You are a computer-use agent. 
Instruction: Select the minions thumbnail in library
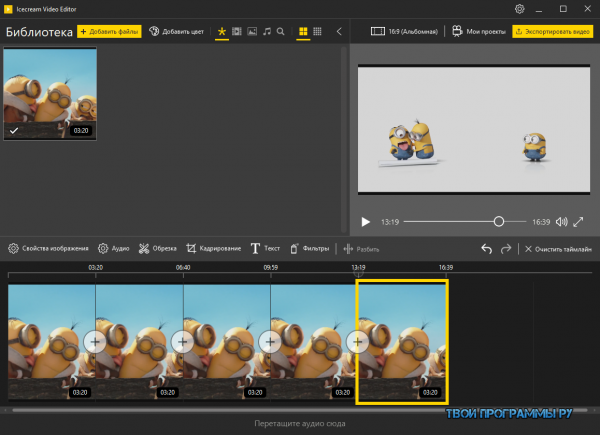[x=50, y=93]
